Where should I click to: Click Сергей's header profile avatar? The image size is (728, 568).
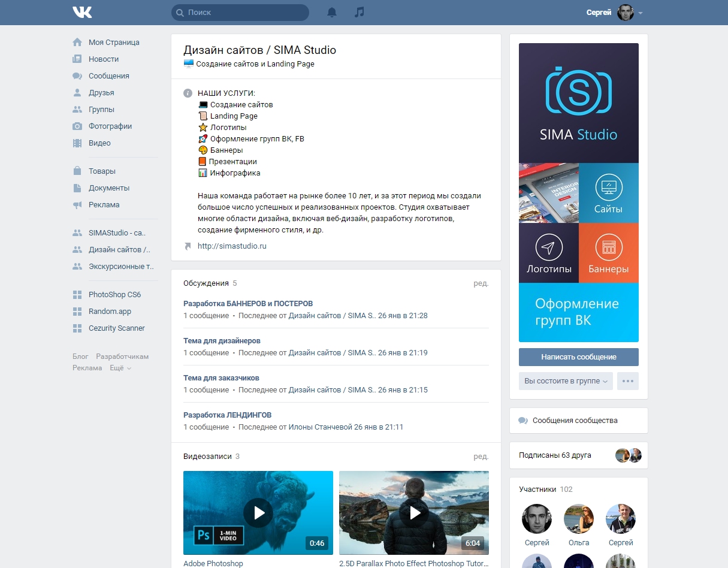coord(626,13)
